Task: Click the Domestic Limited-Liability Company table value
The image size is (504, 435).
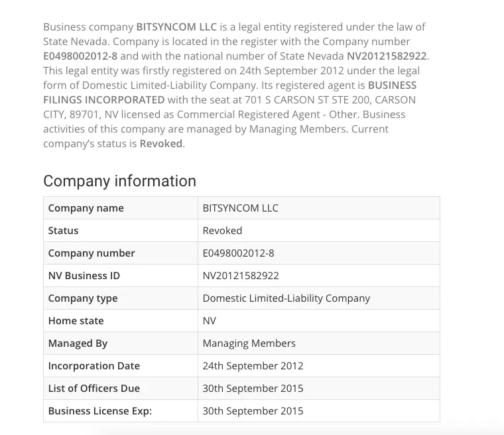Action: click(286, 298)
